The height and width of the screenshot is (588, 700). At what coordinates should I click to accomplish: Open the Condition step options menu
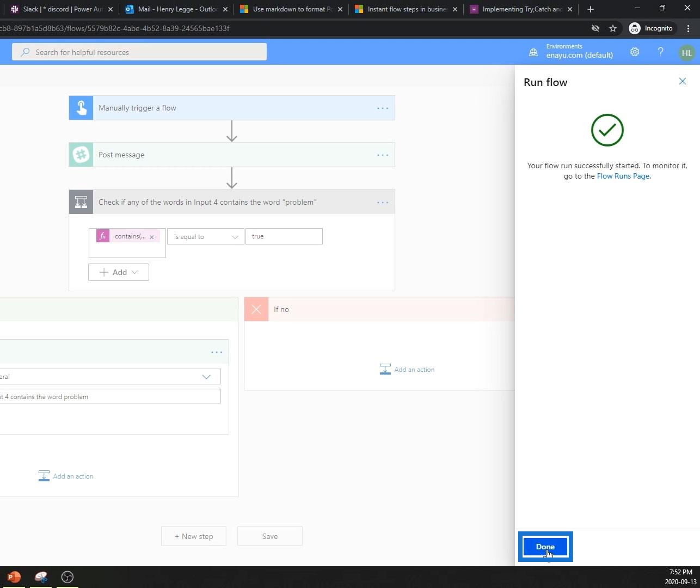point(383,203)
